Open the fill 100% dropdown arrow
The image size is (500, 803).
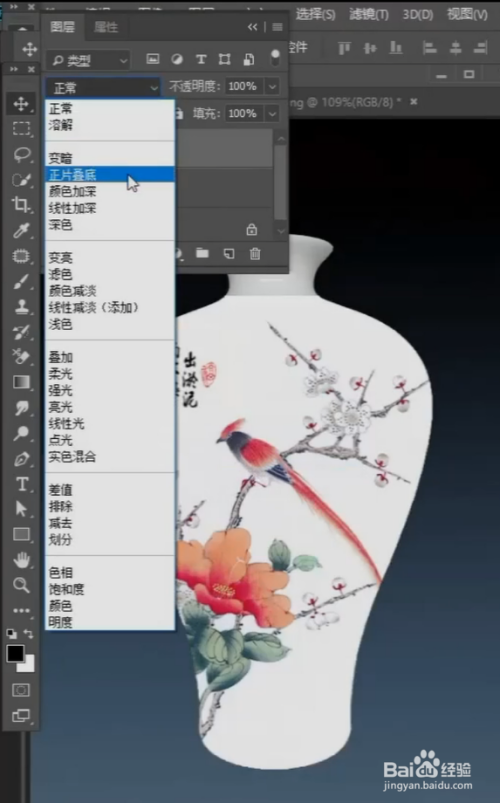pyautogui.click(x=273, y=113)
